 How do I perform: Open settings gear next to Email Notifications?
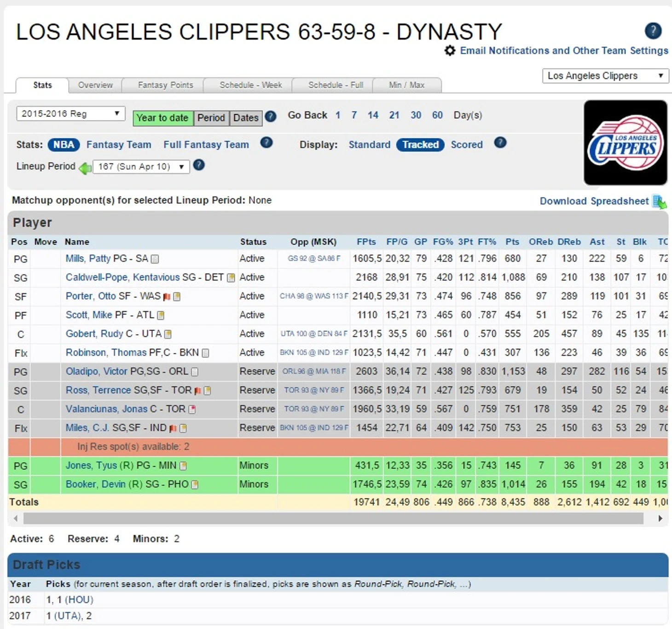tap(450, 51)
